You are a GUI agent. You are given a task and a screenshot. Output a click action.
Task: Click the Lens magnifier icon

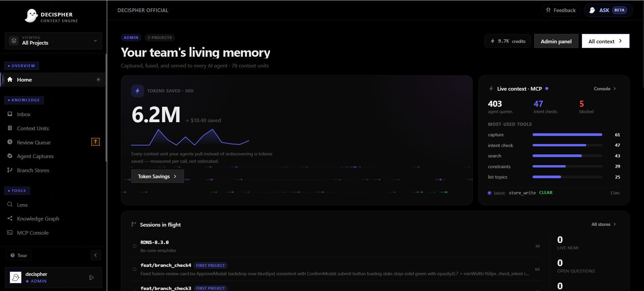pos(10,204)
